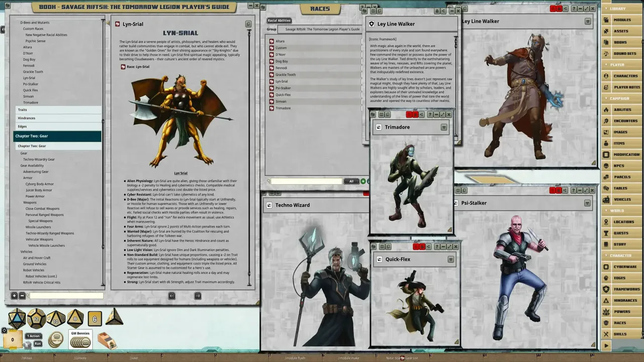Open the NPCs sidebar entry
The width and height of the screenshot is (644, 362).
coord(622,166)
